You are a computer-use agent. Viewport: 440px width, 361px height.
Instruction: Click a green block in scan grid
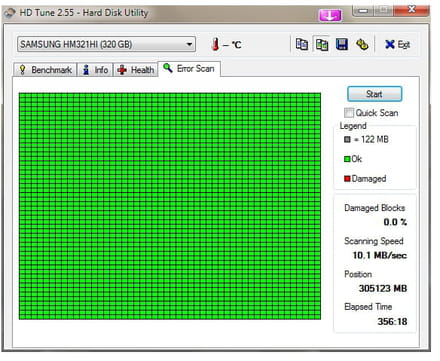pos(170,206)
